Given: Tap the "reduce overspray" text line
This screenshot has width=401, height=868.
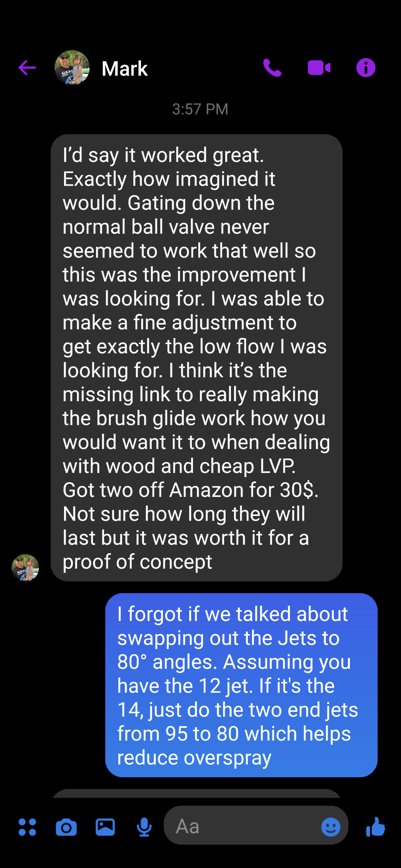Looking at the screenshot, I should coord(194,758).
